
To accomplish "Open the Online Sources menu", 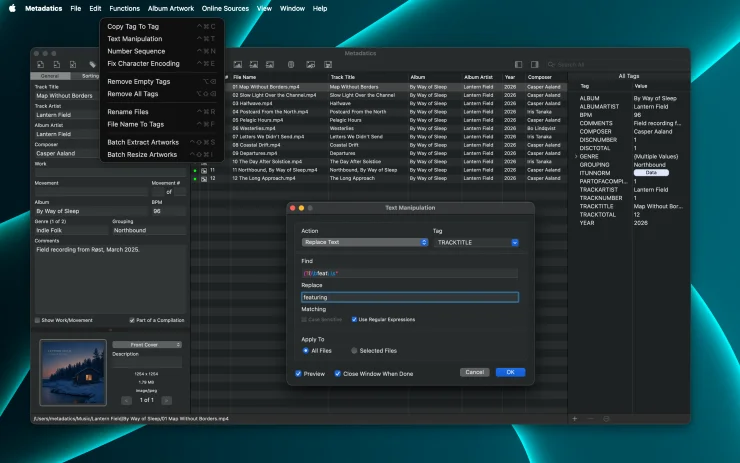I will click(x=225, y=8).
